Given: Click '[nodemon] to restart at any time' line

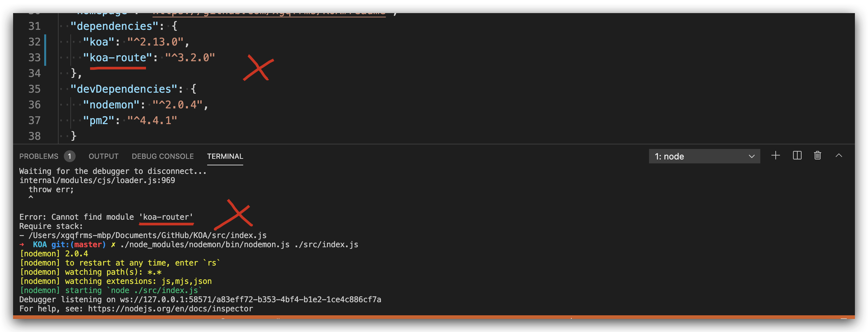Looking at the screenshot, I should 120,263.
